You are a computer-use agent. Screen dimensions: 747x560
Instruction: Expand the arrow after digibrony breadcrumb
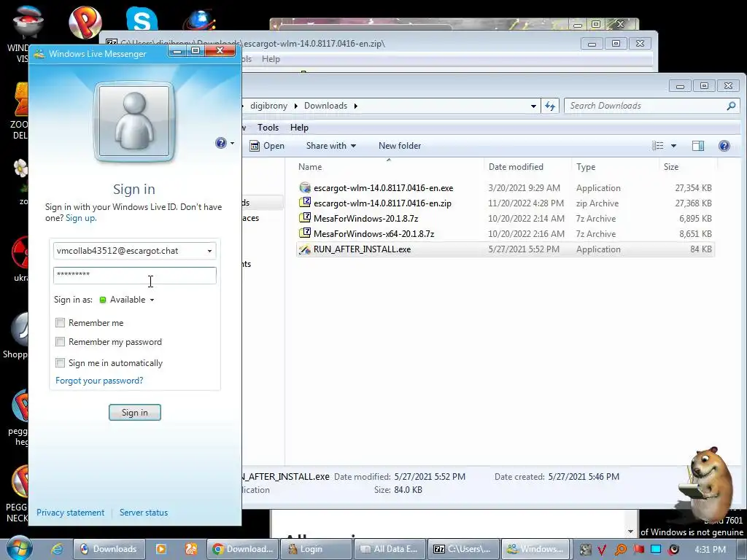295,106
